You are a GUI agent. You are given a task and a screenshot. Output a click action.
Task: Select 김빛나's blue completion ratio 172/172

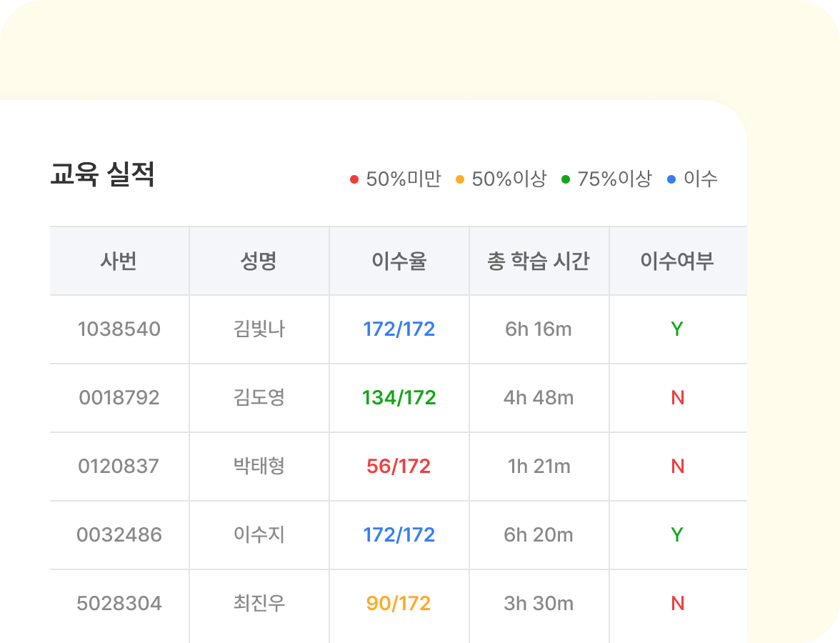399,329
